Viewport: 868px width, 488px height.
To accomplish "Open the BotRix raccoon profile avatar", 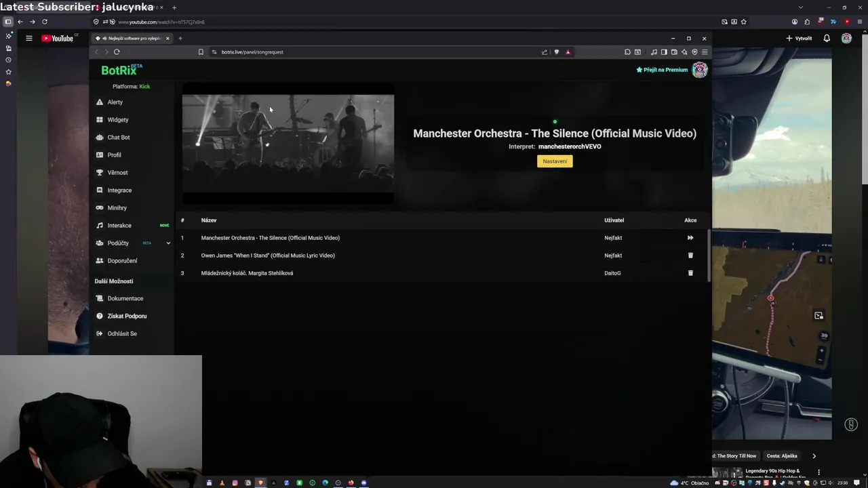I will coord(699,70).
